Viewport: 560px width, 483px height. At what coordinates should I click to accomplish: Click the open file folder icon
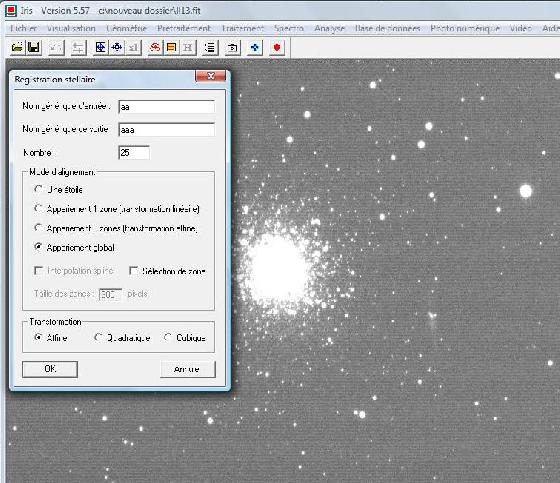[x=17, y=48]
